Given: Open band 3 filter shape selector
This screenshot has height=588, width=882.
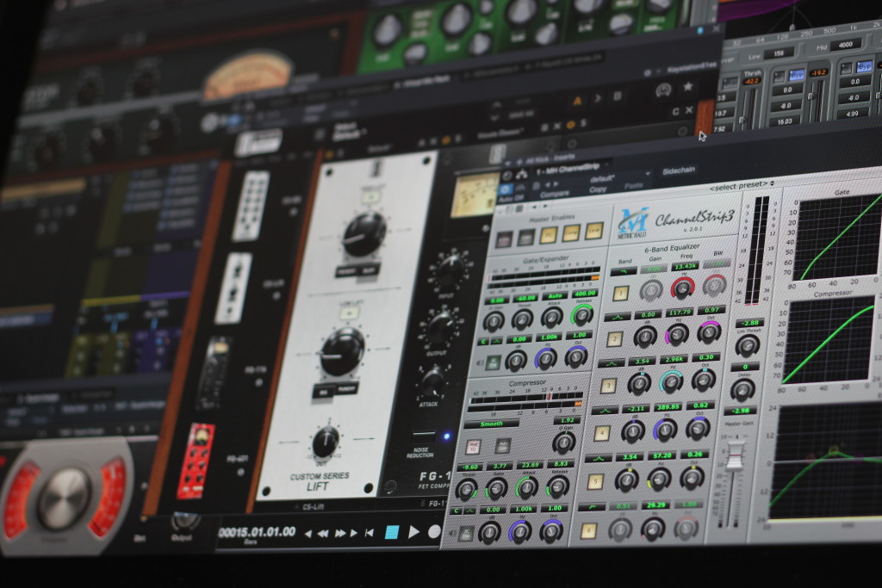Looking at the screenshot, I should tap(611, 363).
